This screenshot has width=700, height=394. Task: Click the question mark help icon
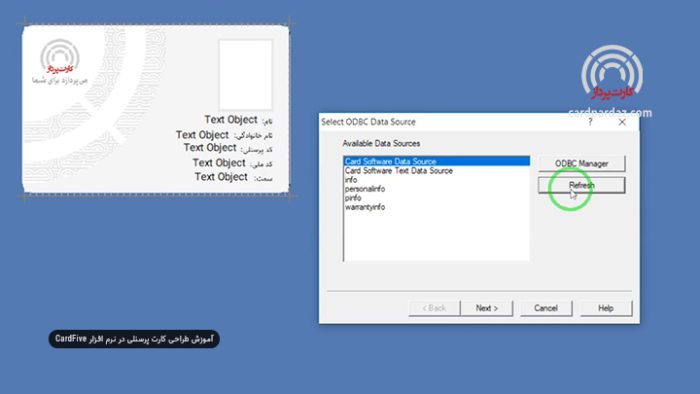pyautogui.click(x=590, y=122)
